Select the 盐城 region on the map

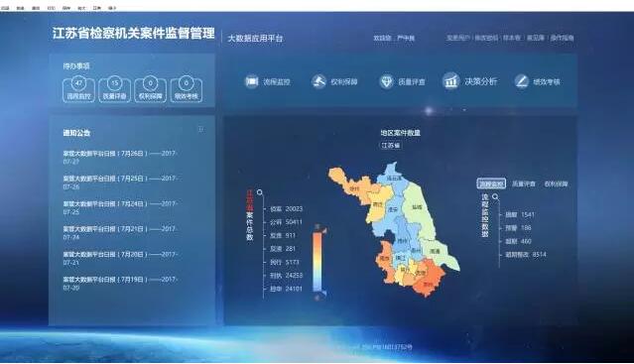417,207
